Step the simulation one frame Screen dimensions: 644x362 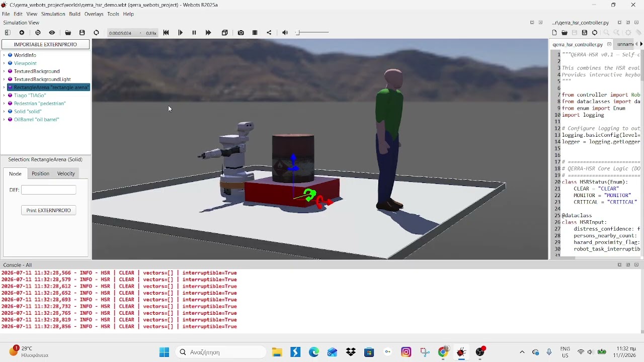point(181,33)
